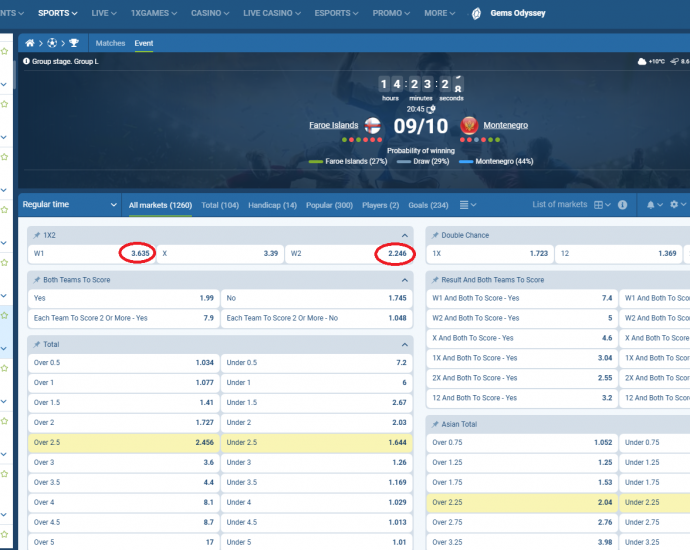Screen dimensions: 690x550
Task: Select Under 3.5 at 1.169
Action: 316,483
